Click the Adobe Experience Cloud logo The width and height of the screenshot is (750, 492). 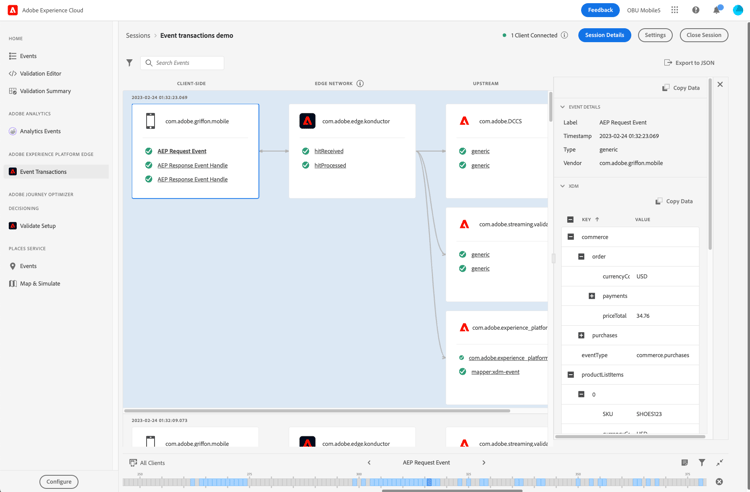click(x=13, y=10)
